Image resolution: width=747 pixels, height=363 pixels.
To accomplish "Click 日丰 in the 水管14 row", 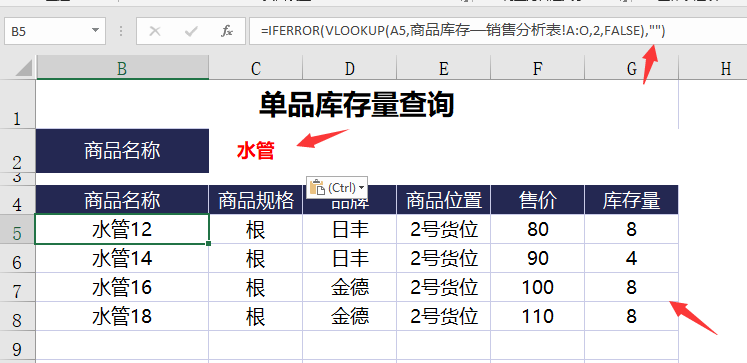I will click(x=350, y=258).
